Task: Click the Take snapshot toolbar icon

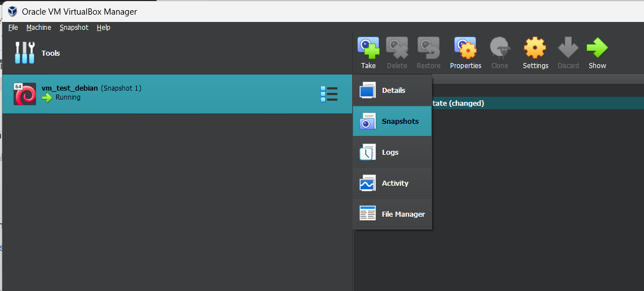Action: [x=368, y=49]
